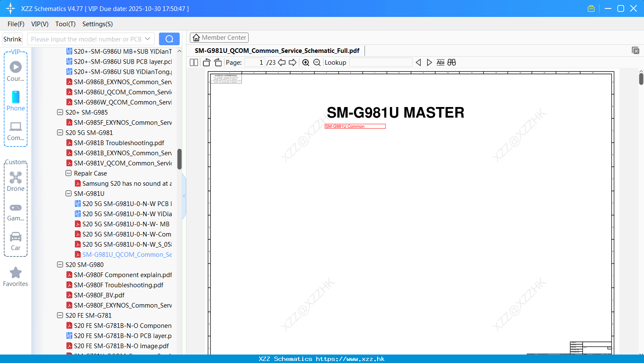This screenshot has height=363, width=644.
Task: Switch to SM-G981U_QCOM_Common_Service_Schematic_Full.pdf tab
Action: point(277,50)
